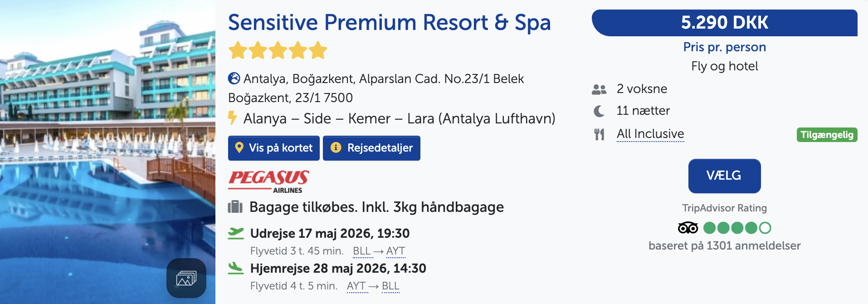
Task: Click the outbound BLL airport code
Action: coord(361,251)
